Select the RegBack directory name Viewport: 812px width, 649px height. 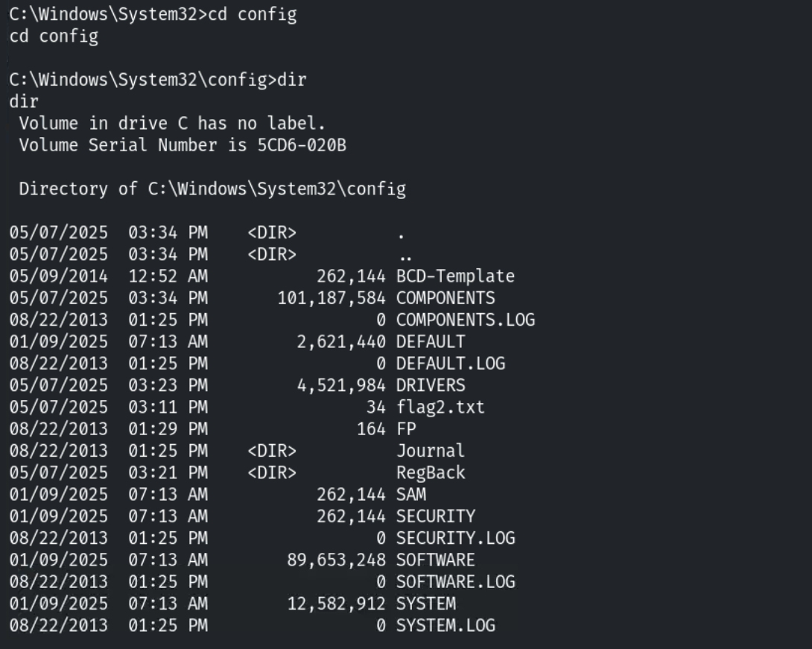431,472
